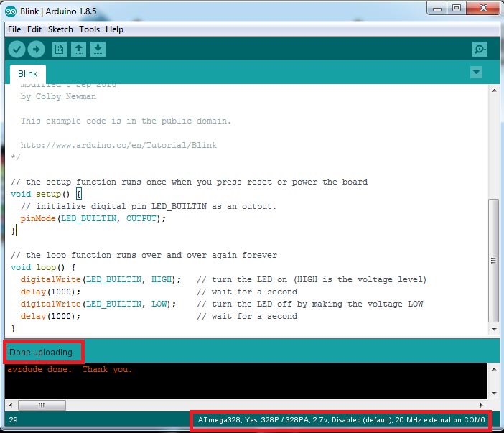Screen dimensions: 504x433
Task: Click the editor vertical scrollbar thumb
Action: [493, 261]
